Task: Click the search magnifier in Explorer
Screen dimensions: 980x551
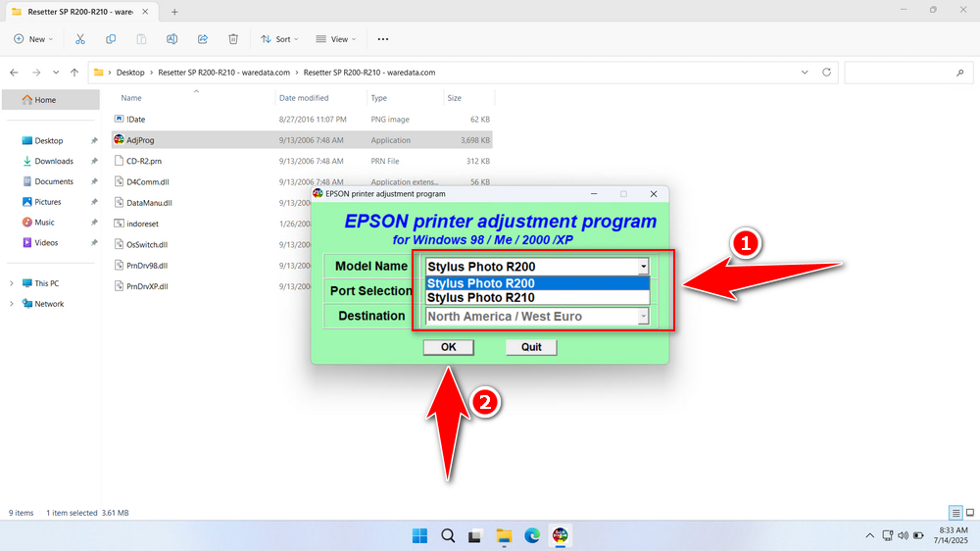Action: 960,74
